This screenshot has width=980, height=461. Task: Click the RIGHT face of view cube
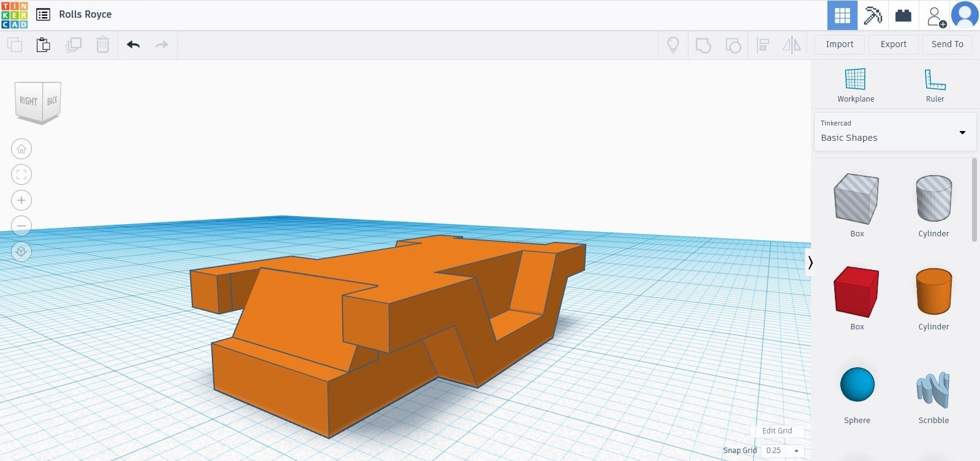[29, 101]
